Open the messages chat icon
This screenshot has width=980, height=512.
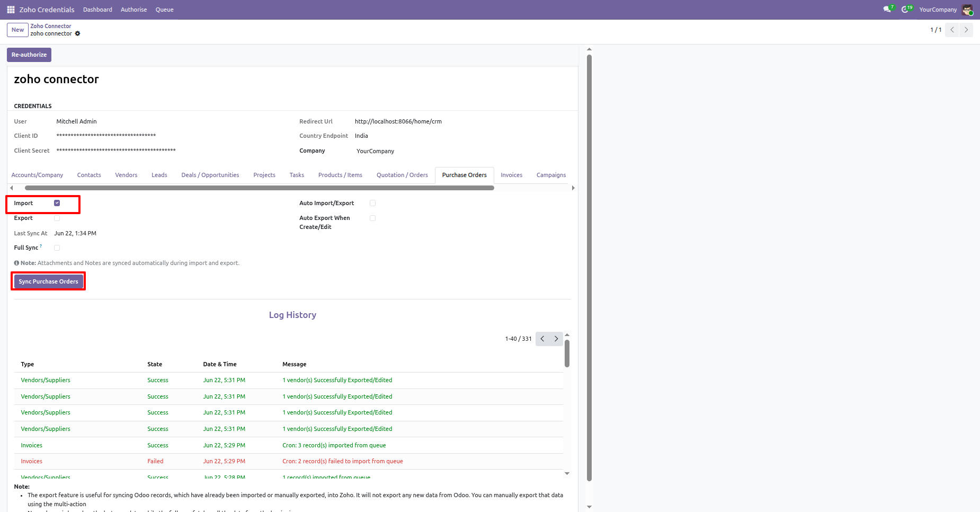coord(888,9)
